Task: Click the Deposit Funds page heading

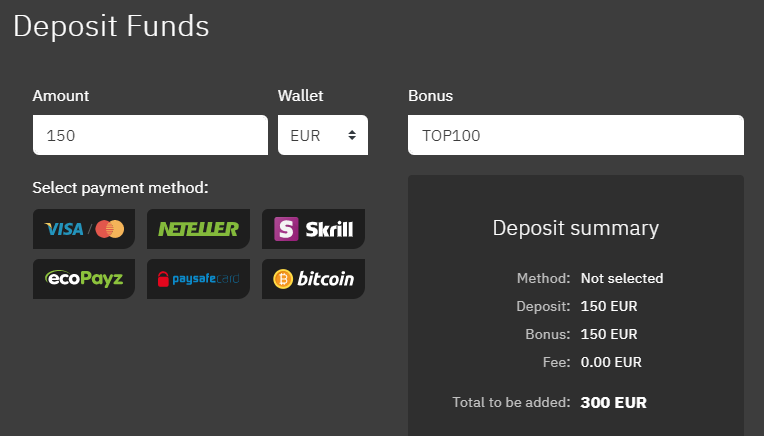Action: [111, 26]
